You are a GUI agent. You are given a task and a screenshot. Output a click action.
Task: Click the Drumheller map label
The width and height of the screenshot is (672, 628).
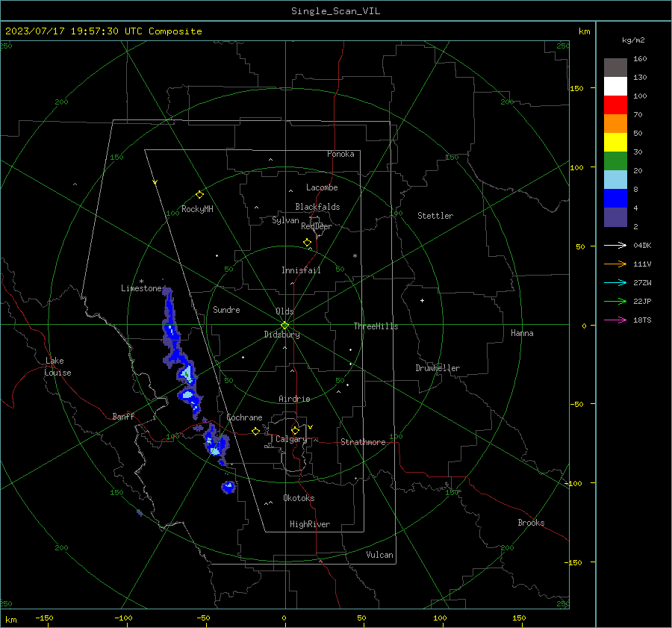point(438,368)
